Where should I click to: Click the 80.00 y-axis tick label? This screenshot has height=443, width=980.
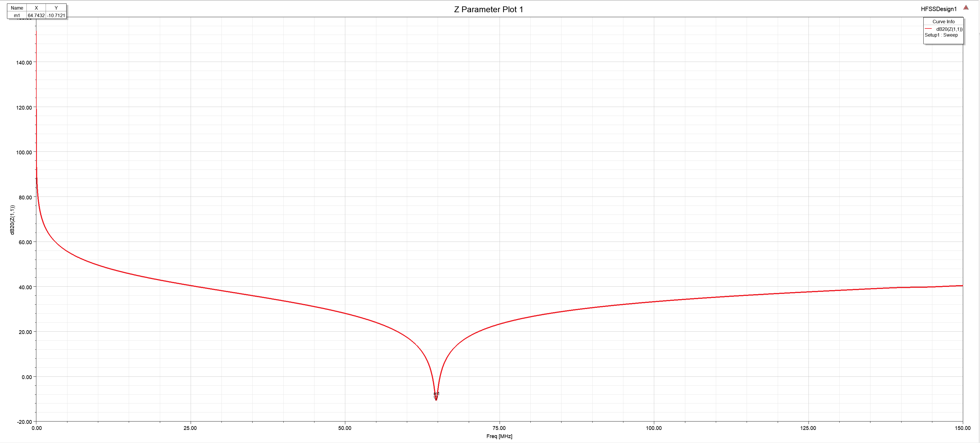(25, 198)
